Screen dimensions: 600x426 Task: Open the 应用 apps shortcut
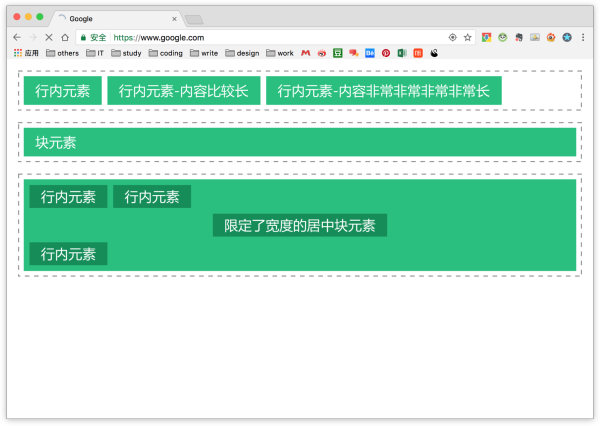pos(26,53)
